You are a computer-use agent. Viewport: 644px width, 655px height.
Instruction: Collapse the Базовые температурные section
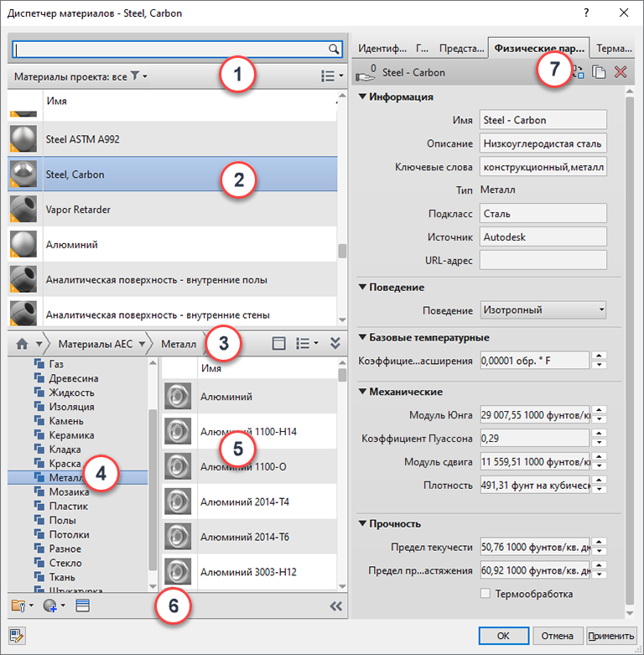click(362, 337)
